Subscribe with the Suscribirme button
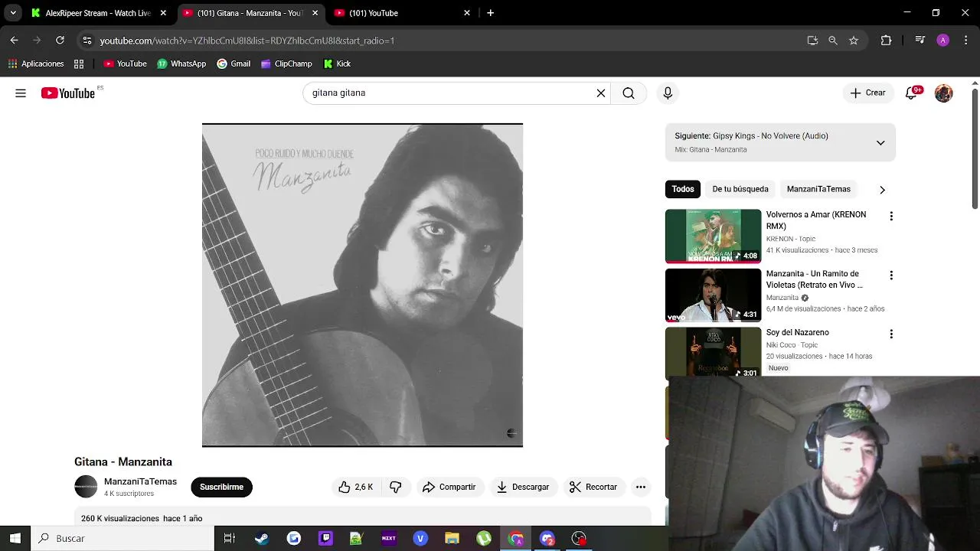This screenshot has height=551, width=980. [x=221, y=487]
